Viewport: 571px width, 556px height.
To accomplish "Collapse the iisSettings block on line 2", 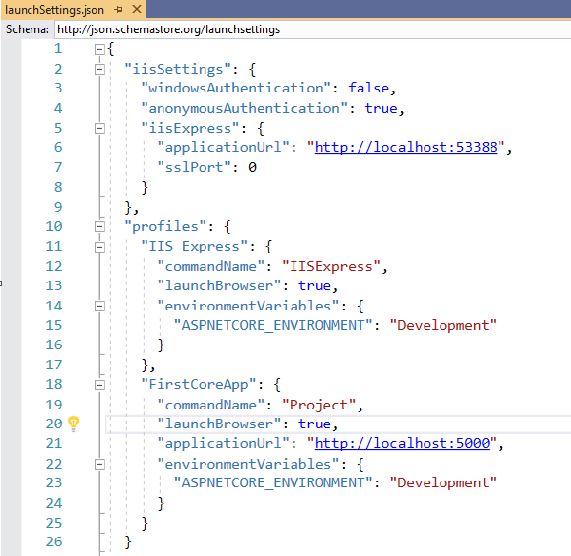I will click(99, 69).
